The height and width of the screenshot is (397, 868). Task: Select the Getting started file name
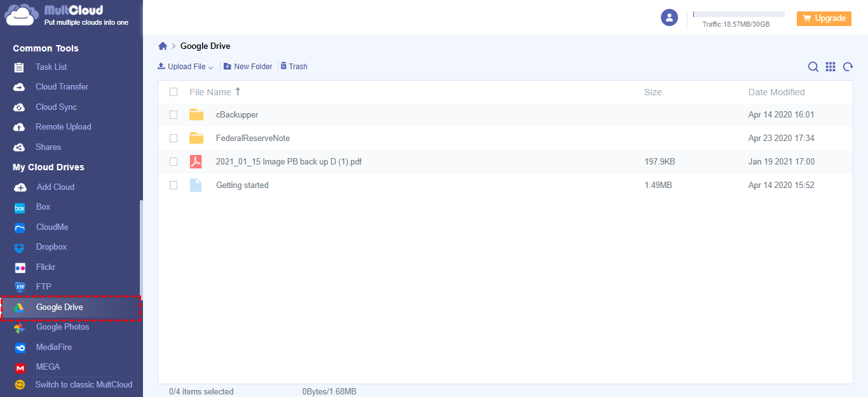242,185
